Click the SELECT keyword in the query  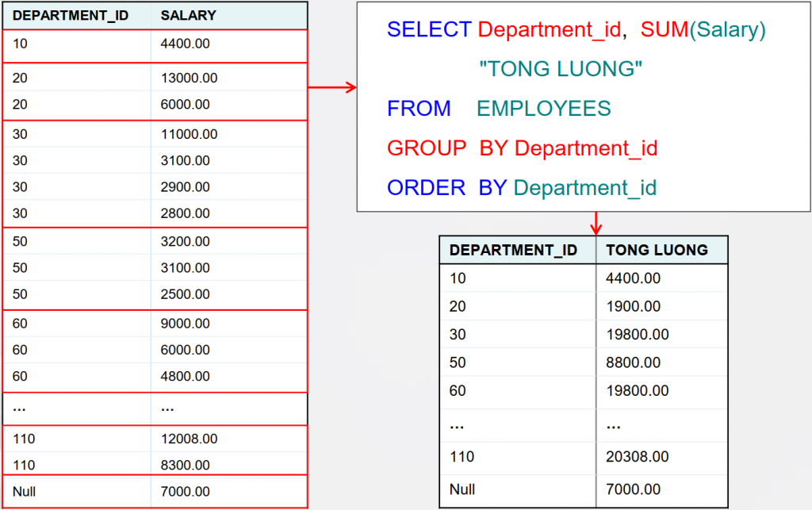click(429, 30)
